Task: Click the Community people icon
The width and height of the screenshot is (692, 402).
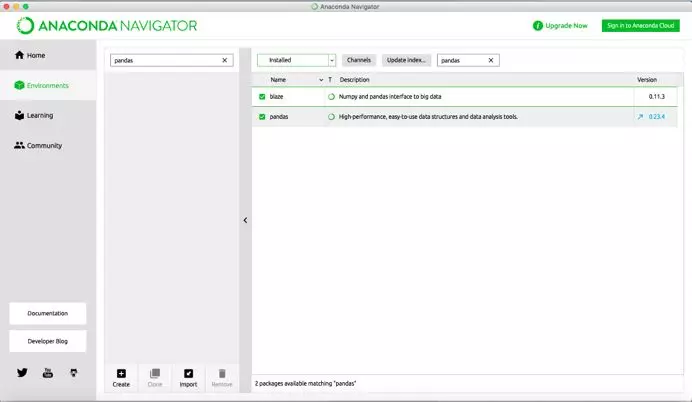Action: (19, 145)
